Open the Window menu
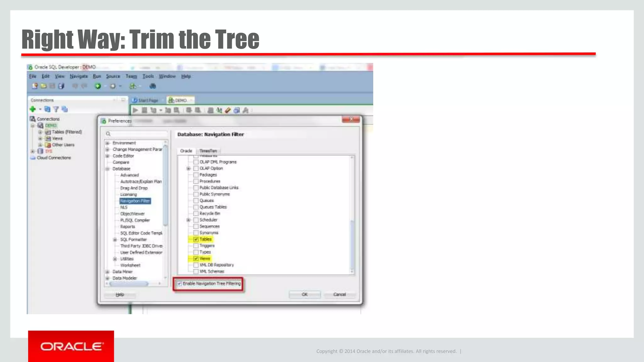 click(167, 76)
